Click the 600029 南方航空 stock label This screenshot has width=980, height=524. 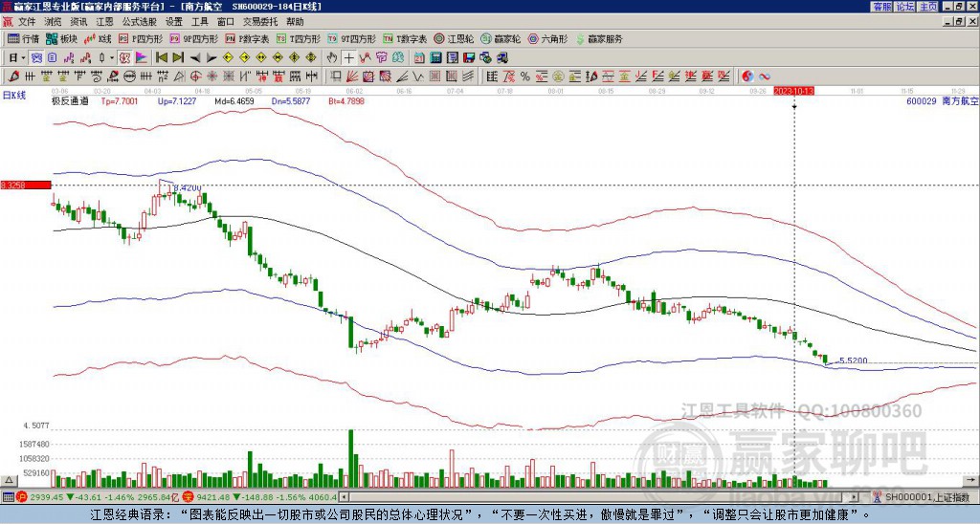(942, 100)
